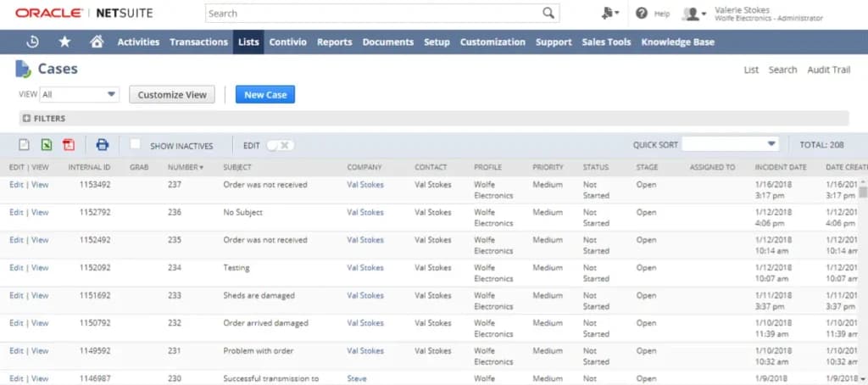The height and width of the screenshot is (385, 868).
Task: Open the Search link at top right
Action: [x=782, y=70]
